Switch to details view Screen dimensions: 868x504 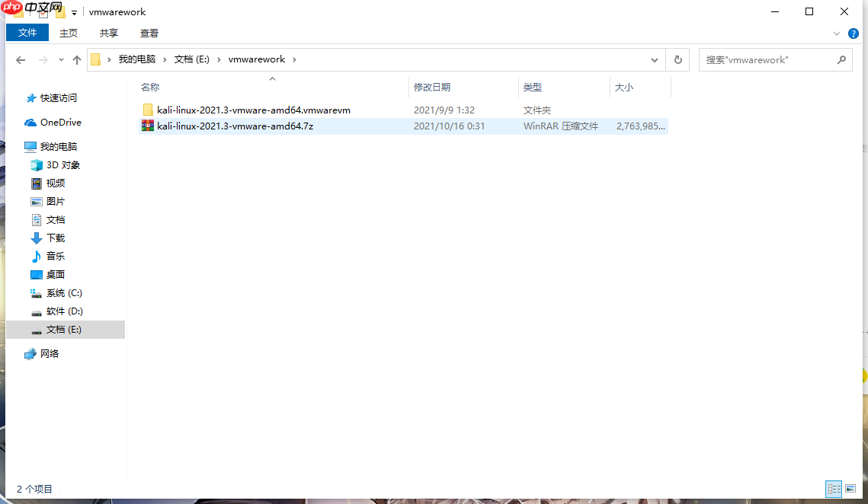834,488
